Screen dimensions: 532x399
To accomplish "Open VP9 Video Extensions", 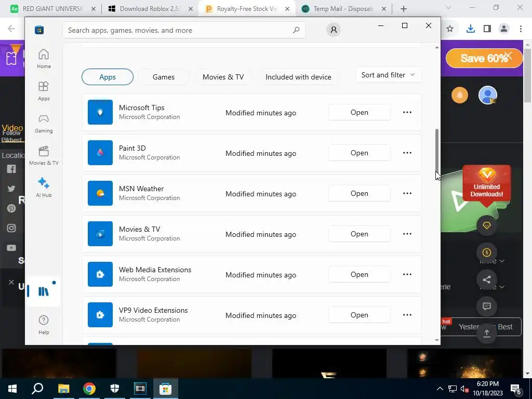I will tap(360, 315).
